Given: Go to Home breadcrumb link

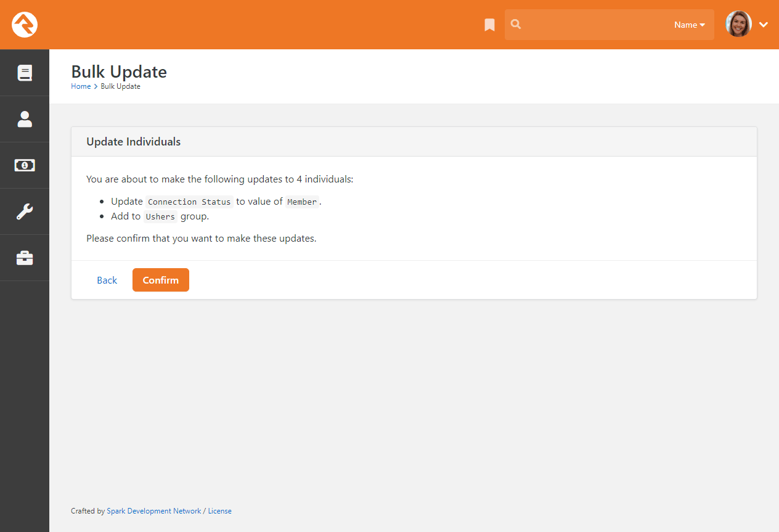Looking at the screenshot, I should [x=81, y=86].
